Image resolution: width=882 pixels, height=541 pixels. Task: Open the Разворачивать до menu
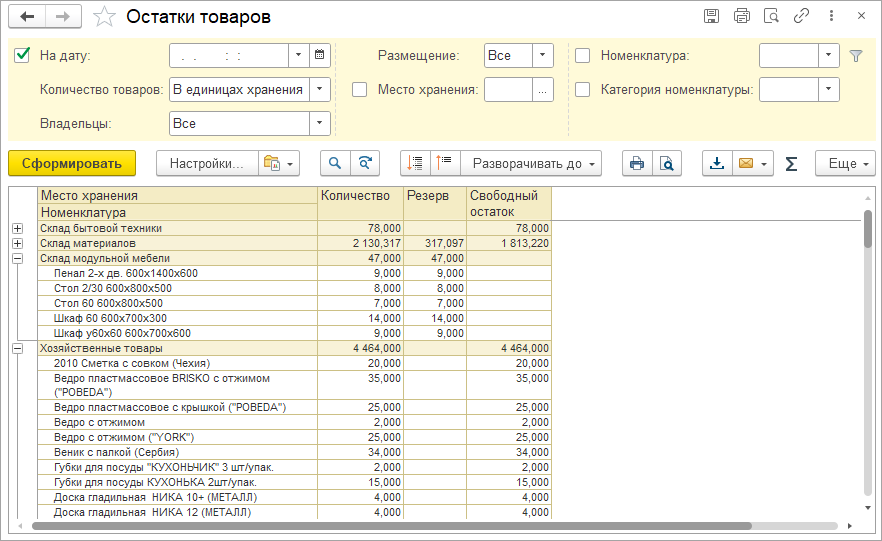pyautogui.click(x=532, y=163)
